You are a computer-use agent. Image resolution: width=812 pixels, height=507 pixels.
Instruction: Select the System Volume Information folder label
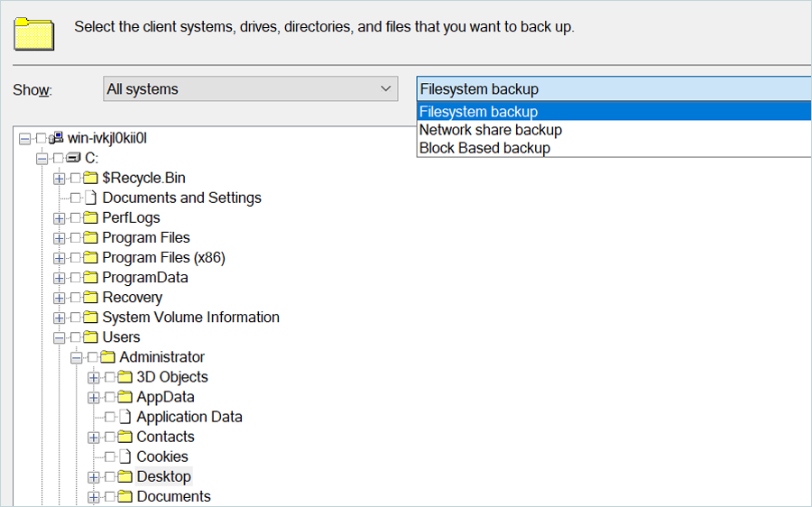[x=190, y=318]
